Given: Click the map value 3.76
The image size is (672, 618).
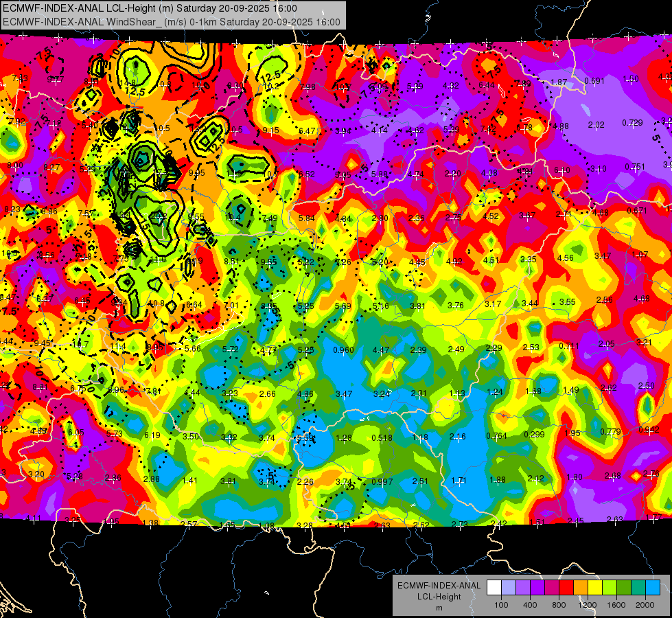Looking at the screenshot, I should (455, 306).
